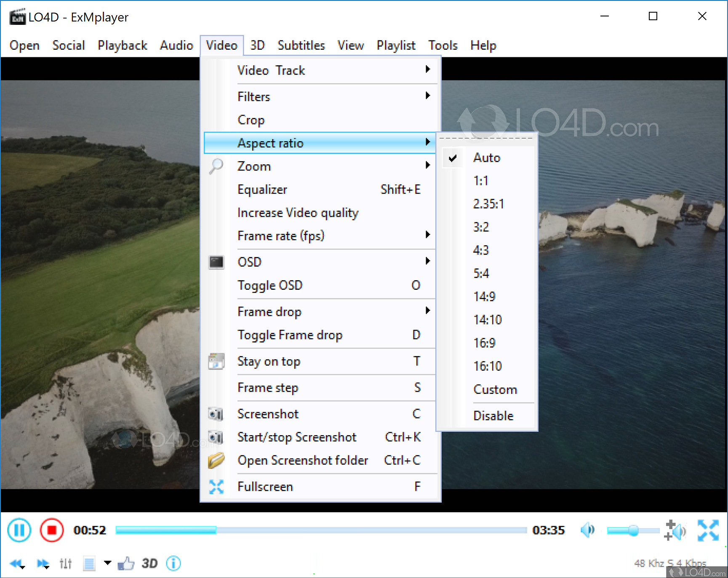The height and width of the screenshot is (578, 728).
Task: Enter fullscreen using bottom-right toolbar icon
Action: point(708,530)
